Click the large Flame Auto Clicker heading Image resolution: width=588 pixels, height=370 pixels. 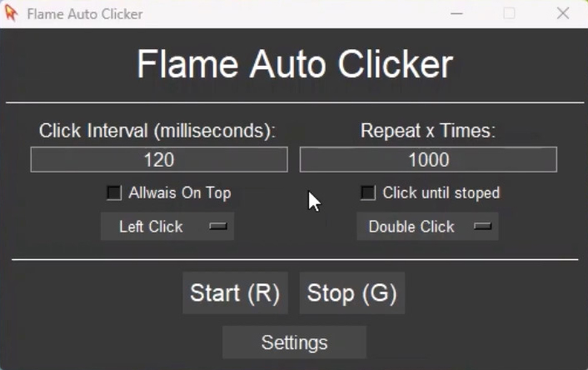tap(295, 64)
